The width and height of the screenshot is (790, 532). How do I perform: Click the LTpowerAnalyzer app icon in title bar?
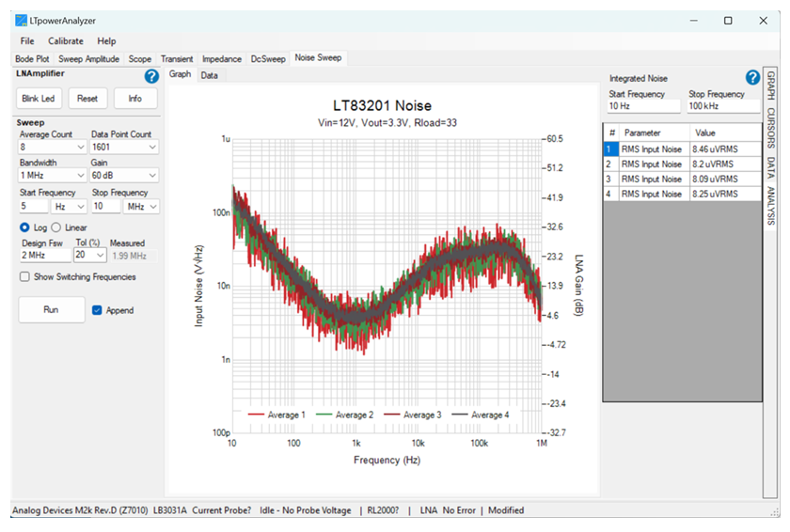tap(21, 21)
